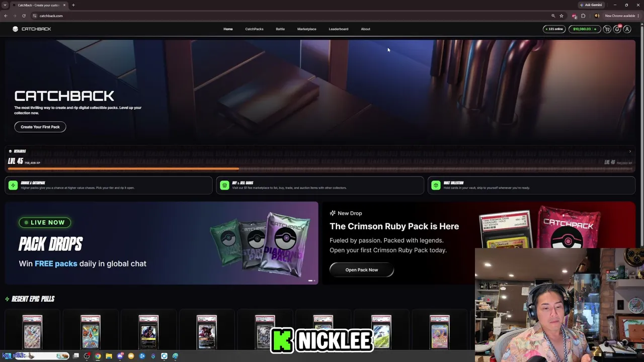The width and height of the screenshot is (644, 362).
Task: Open the CatchPacks nav item
Action: click(254, 29)
